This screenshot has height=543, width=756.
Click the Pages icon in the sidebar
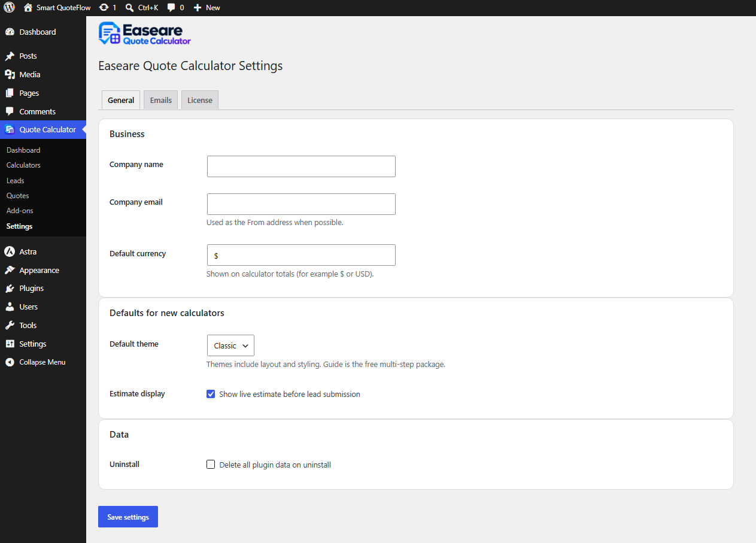[x=10, y=93]
